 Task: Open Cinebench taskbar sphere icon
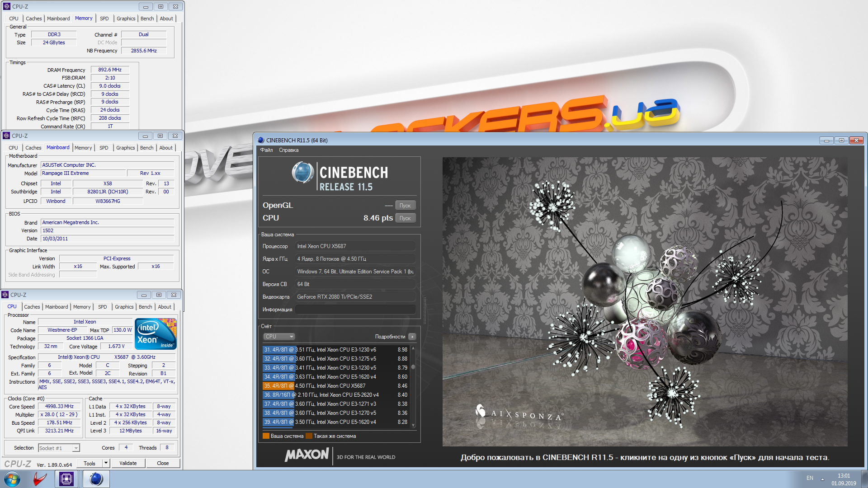(x=96, y=479)
